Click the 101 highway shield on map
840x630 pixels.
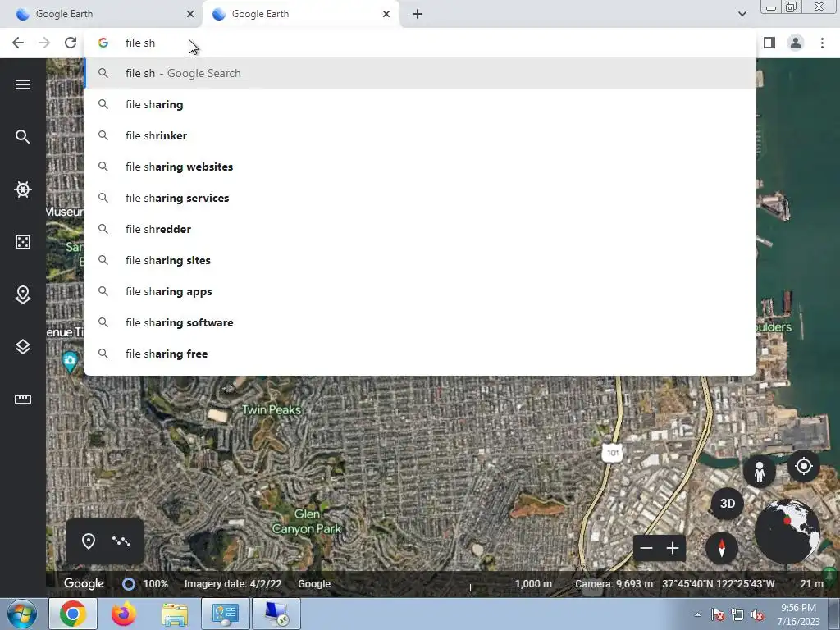(x=612, y=453)
